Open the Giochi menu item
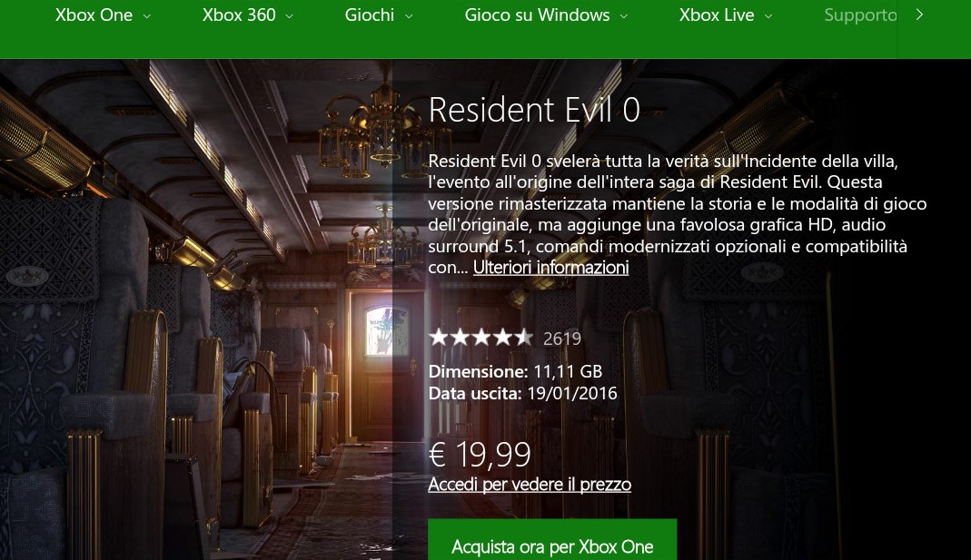 coord(370,15)
